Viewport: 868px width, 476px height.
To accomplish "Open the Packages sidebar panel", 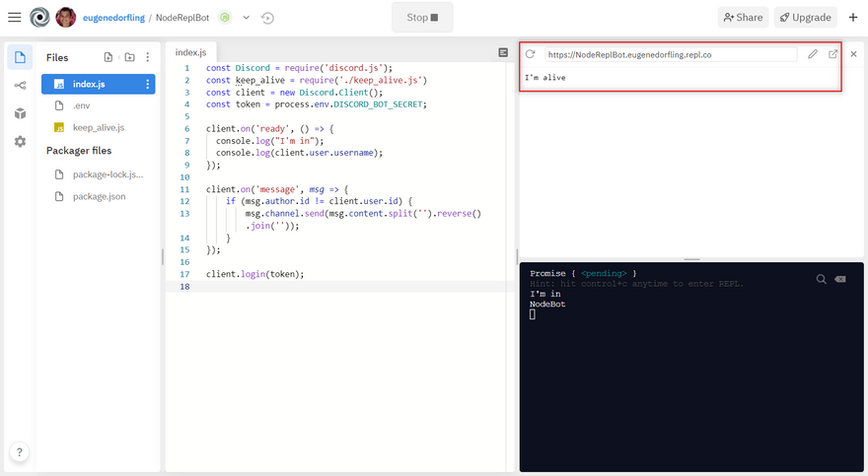I will coord(20,113).
